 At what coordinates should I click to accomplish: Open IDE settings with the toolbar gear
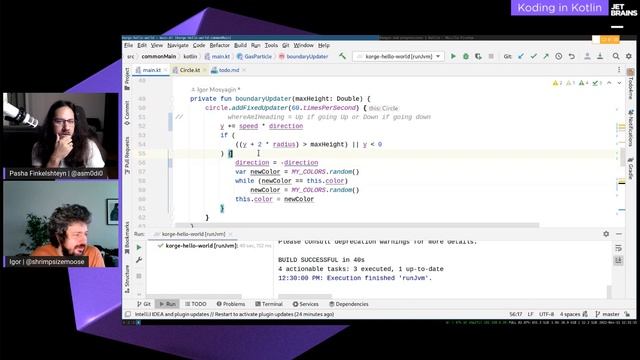629,56
